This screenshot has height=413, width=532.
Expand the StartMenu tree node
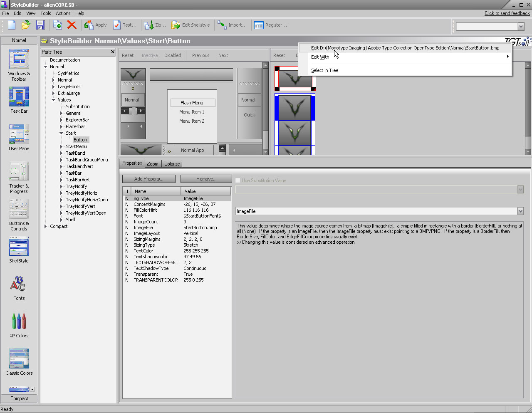tap(62, 146)
